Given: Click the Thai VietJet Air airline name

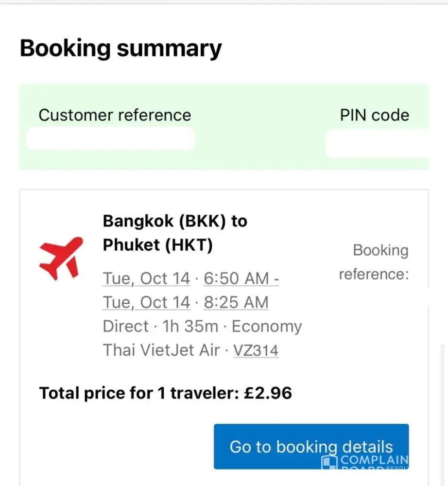Looking at the screenshot, I should coord(161,350).
